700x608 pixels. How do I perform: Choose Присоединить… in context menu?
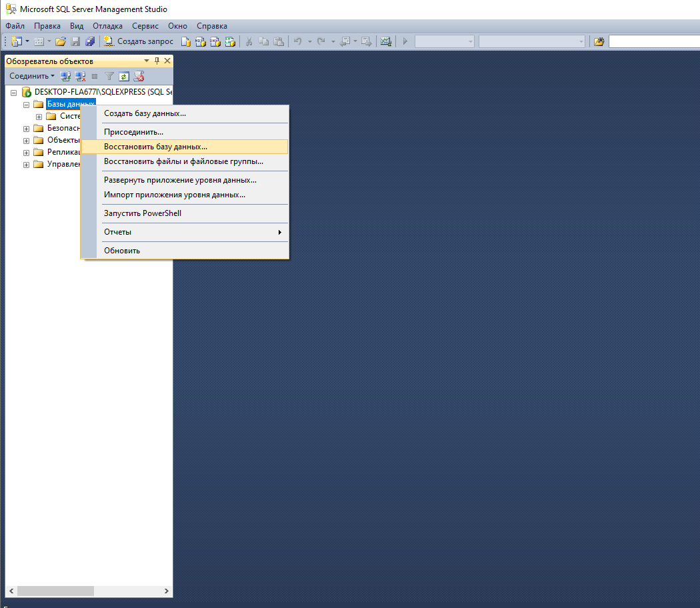coord(185,132)
